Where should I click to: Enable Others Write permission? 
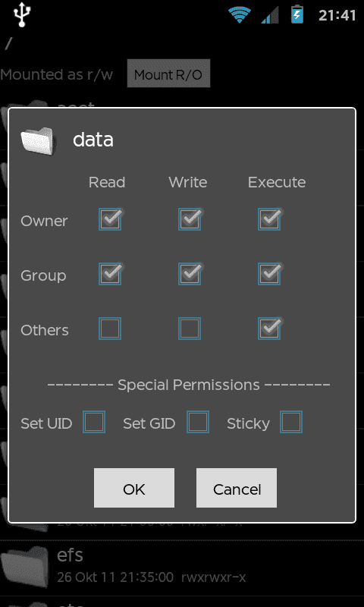point(190,329)
